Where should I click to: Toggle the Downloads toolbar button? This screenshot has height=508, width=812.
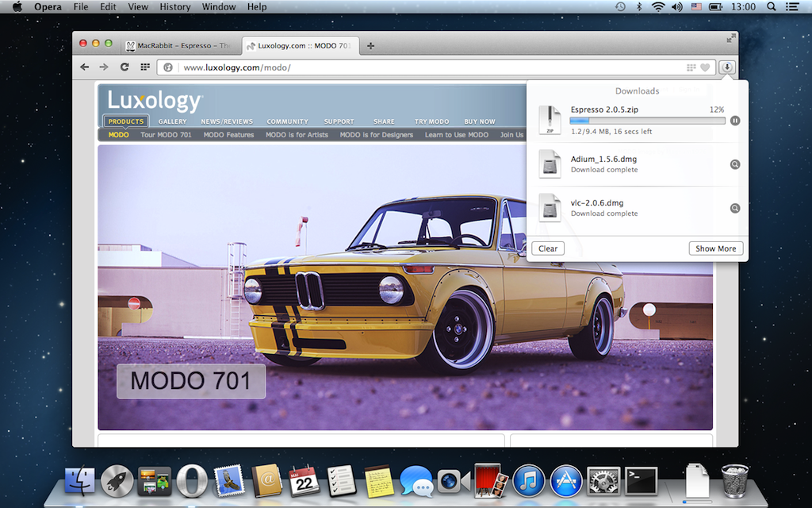(726, 67)
